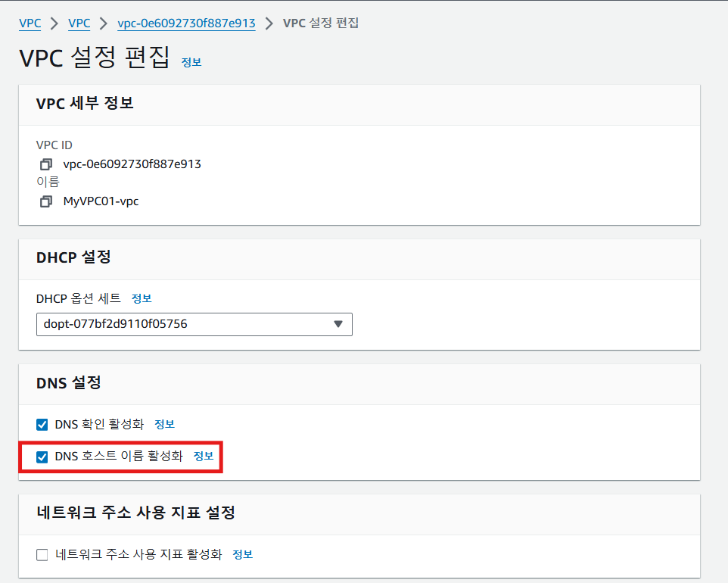This screenshot has width=728, height=583.
Task: Click the 네트워크 주소 사용 지표 설정 heading
Action: click(x=135, y=513)
